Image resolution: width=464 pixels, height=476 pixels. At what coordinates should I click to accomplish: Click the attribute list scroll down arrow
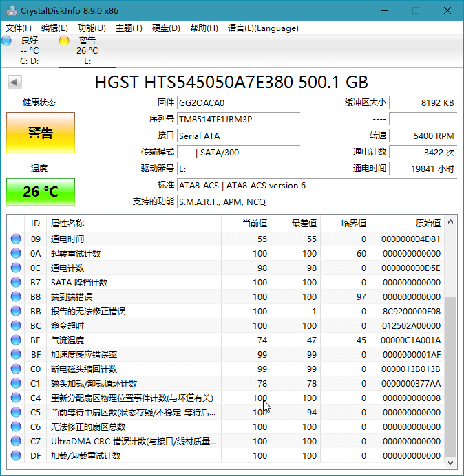point(451,463)
